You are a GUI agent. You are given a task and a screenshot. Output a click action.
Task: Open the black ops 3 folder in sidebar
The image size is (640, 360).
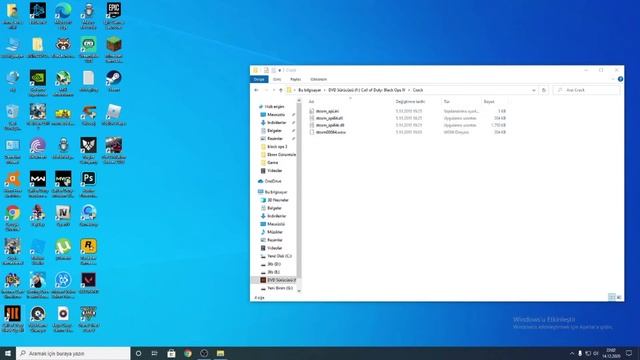277,147
